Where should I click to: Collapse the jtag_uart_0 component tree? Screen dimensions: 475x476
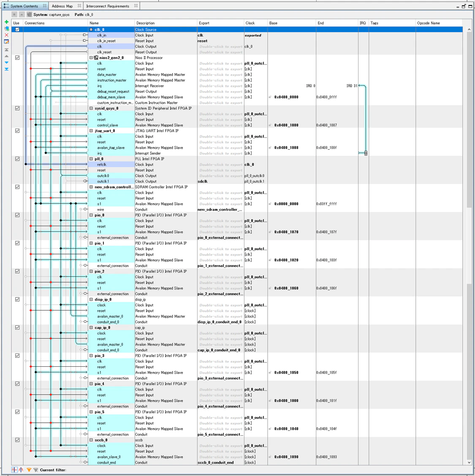pyautogui.click(x=91, y=131)
